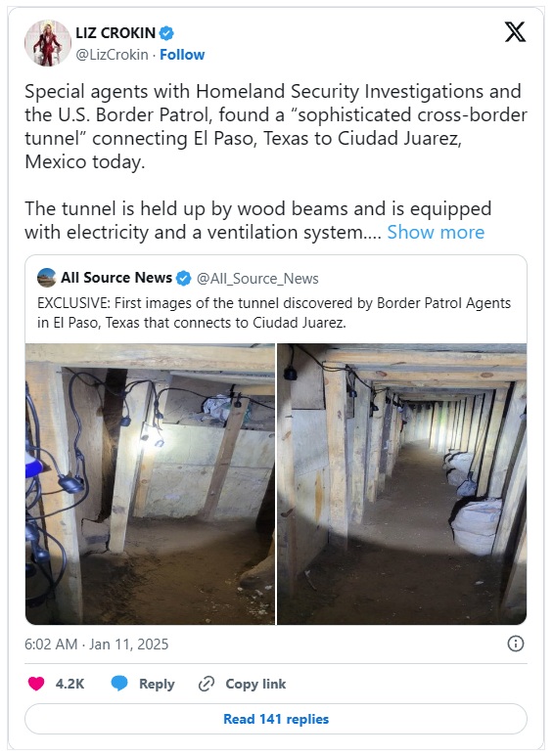Click All Source News verified badge

click(183, 278)
